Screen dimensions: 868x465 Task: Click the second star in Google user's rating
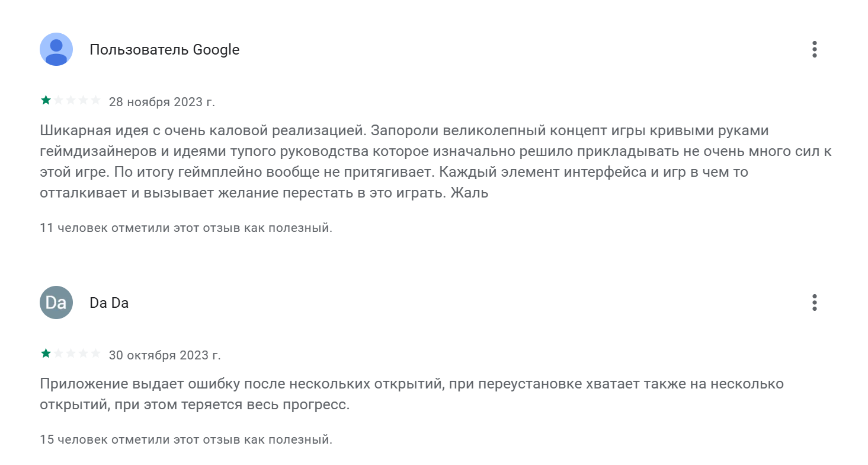point(58,100)
